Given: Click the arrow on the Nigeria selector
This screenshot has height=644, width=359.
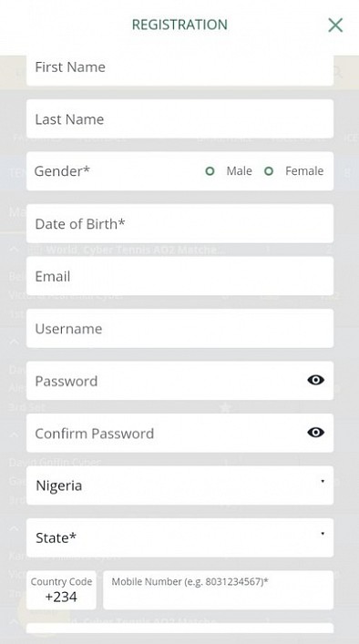Looking at the screenshot, I should coord(323,481).
